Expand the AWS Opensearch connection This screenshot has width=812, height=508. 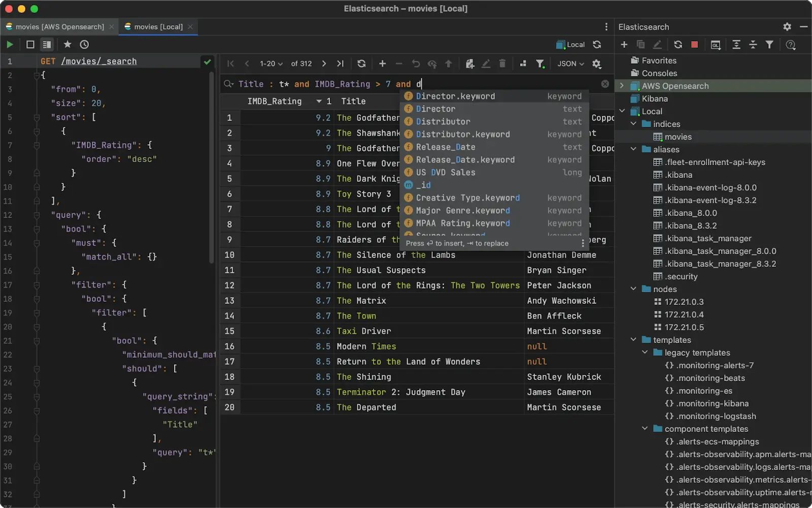(622, 86)
